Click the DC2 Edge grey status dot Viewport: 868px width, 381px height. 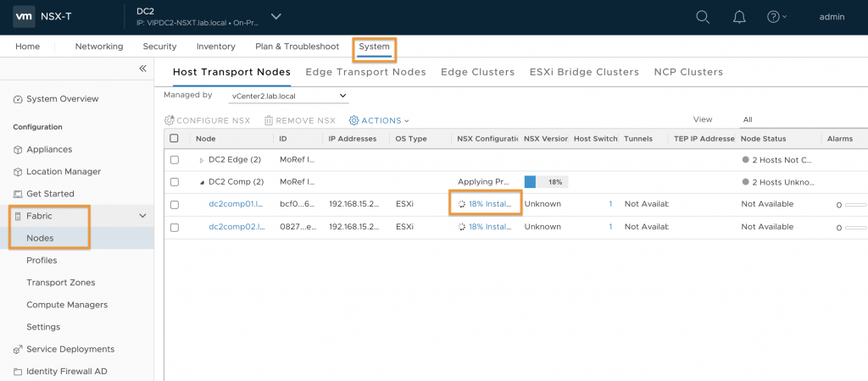click(745, 160)
